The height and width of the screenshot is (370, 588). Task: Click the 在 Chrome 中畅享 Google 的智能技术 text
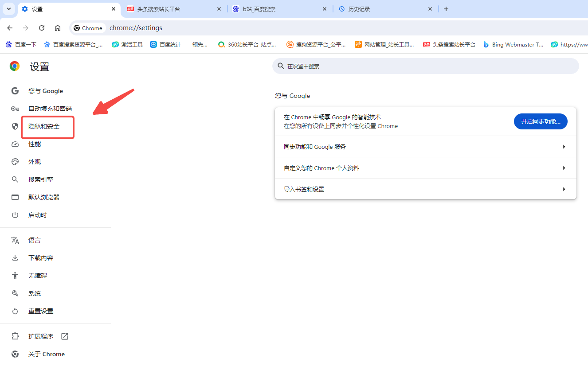[x=332, y=117]
